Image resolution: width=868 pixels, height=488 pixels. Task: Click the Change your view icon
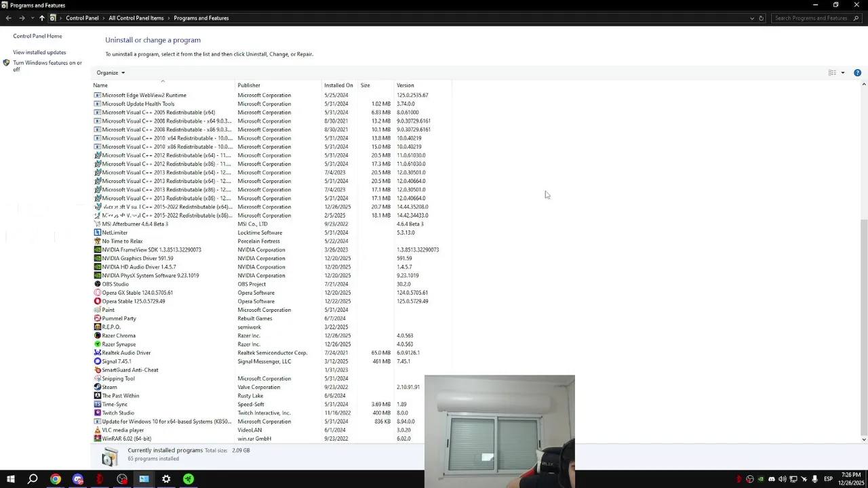coord(832,73)
